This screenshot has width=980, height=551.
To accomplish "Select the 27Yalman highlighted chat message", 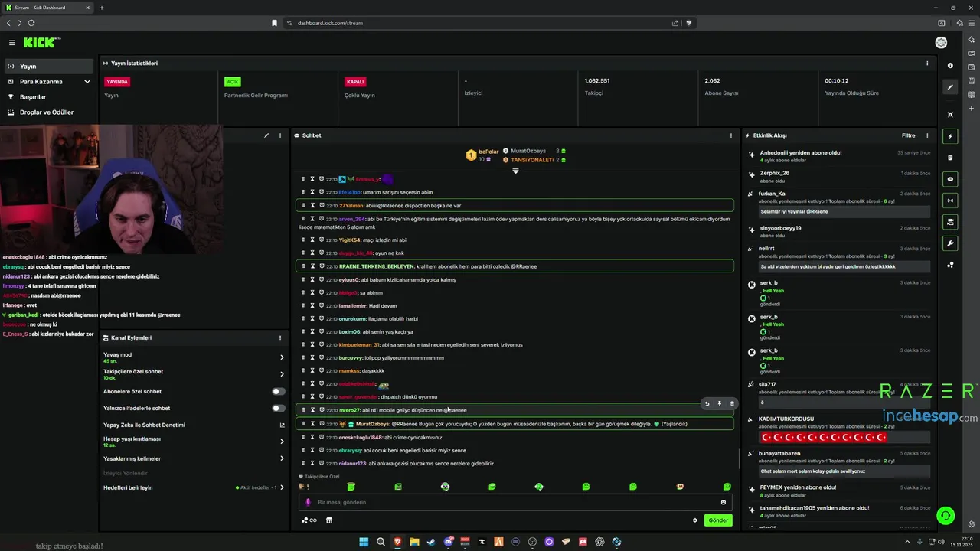I will pos(514,205).
